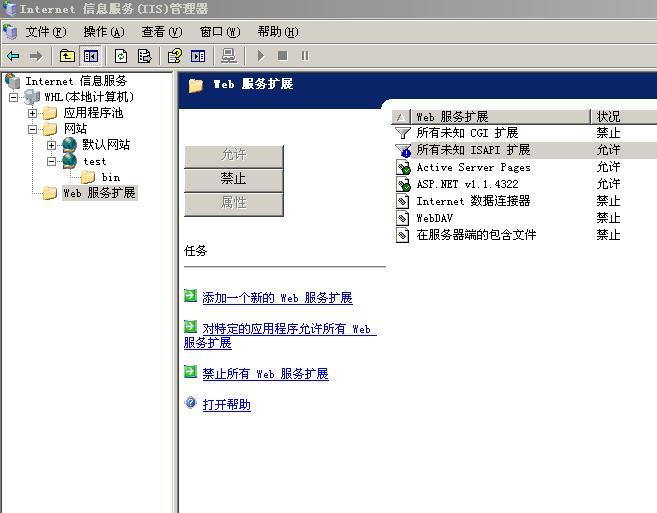
Task: Click the console icon left of File menu
Action: point(10,32)
